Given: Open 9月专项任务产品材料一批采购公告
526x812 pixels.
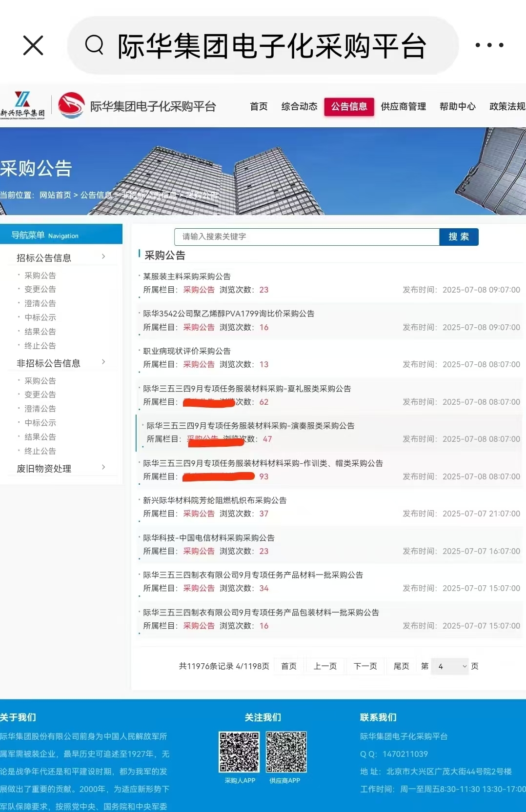Looking at the screenshot, I should [253, 575].
